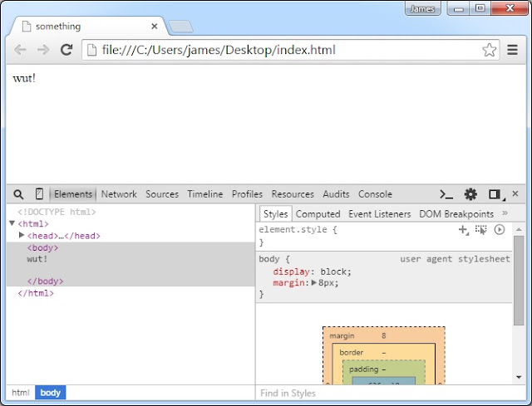Select the Computed sidebar tab
Viewport: 532px width, 406px height.
tap(318, 214)
